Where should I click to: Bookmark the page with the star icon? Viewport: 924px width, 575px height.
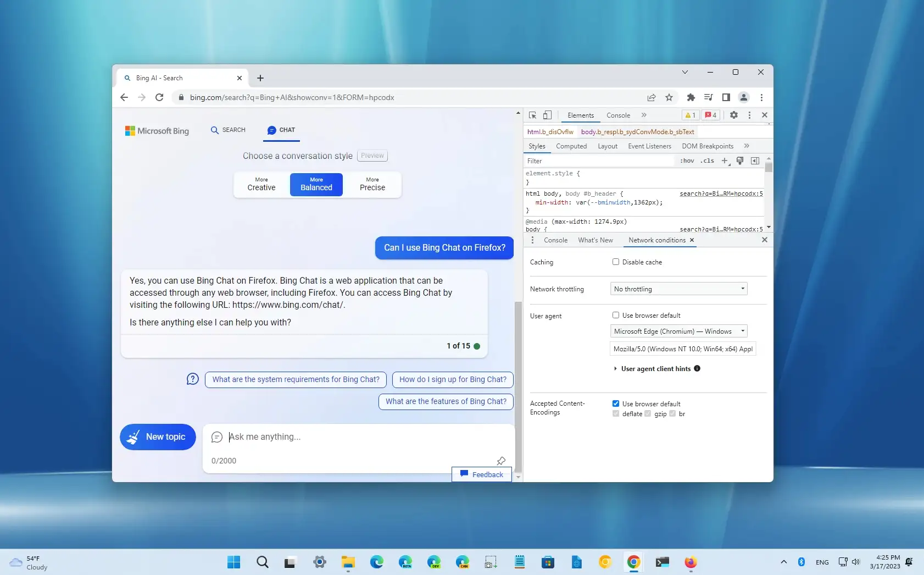[x=670, y=97]
